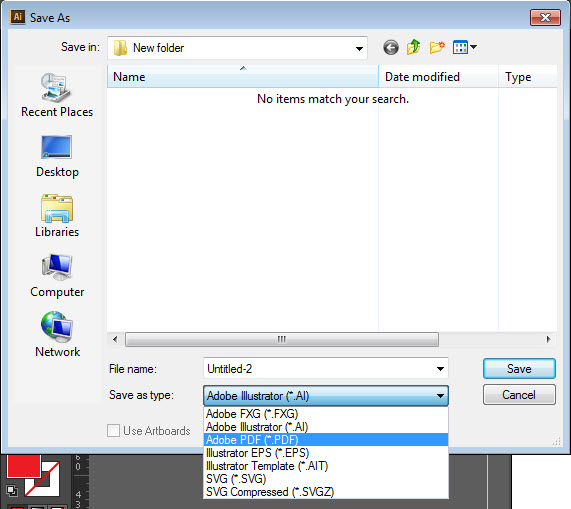Go up one folder level
Viewport: 571px width, 509px height.
[414, 47]
